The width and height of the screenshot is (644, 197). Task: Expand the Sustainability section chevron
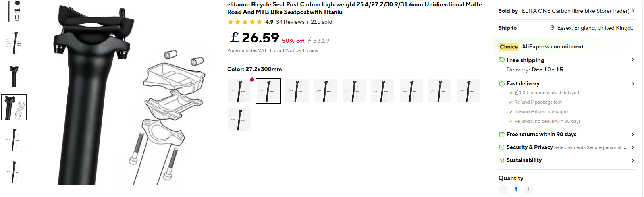[x=633, y=160]
